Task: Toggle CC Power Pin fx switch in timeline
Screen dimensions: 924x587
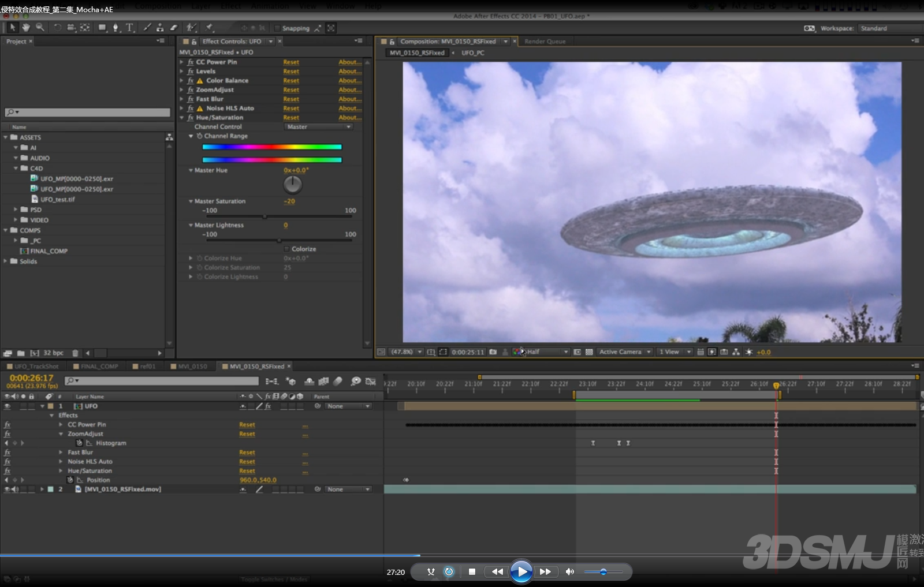Action: pyautogui.click(x=7, y=425)
